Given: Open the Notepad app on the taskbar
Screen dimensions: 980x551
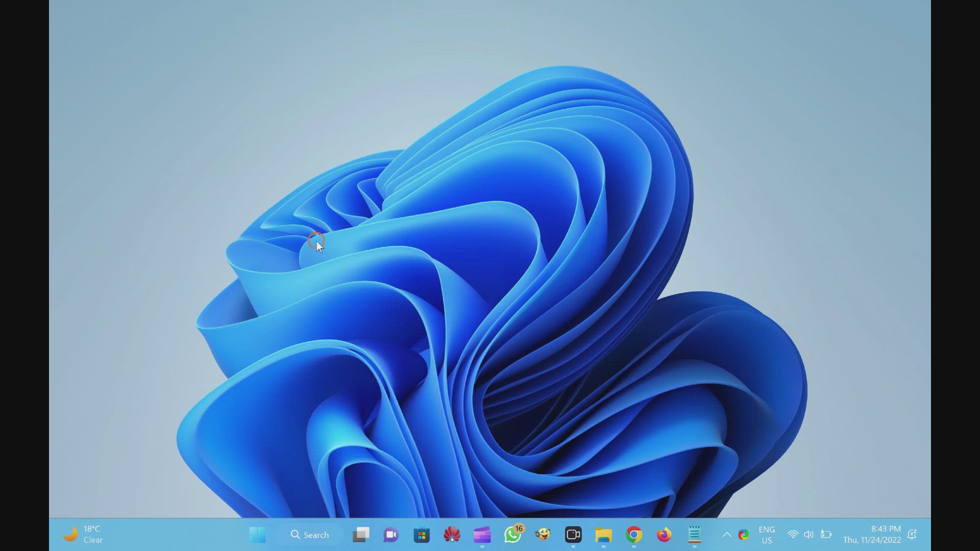Looking at the screenshot, I should point(694,535).
